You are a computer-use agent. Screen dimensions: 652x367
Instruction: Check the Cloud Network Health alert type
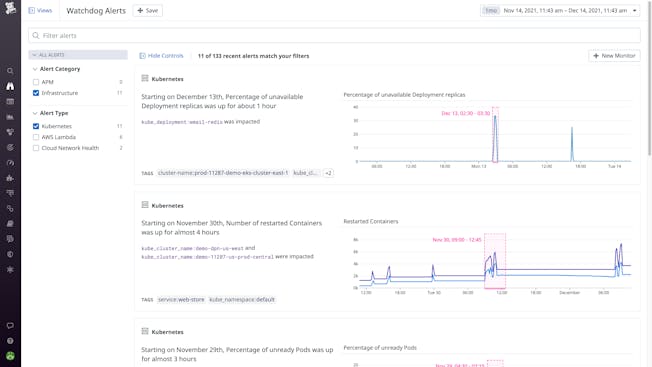tap(36, 148)
